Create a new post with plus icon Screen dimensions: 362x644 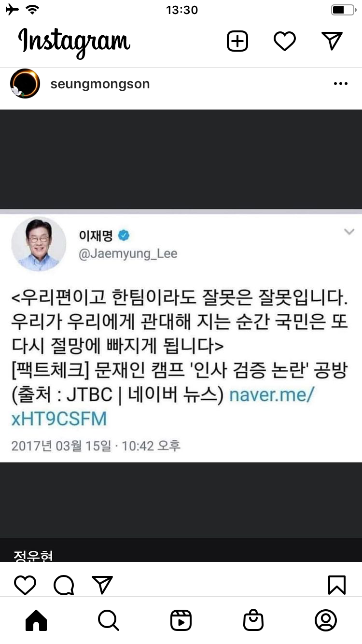(x=237, y=42)
